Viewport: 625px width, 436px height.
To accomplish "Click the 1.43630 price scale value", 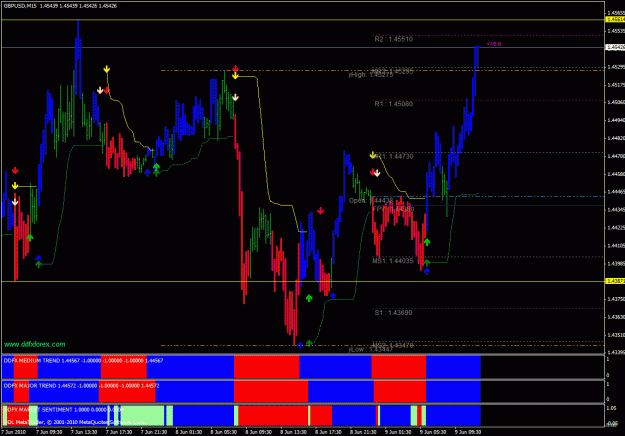I will 615,317.
